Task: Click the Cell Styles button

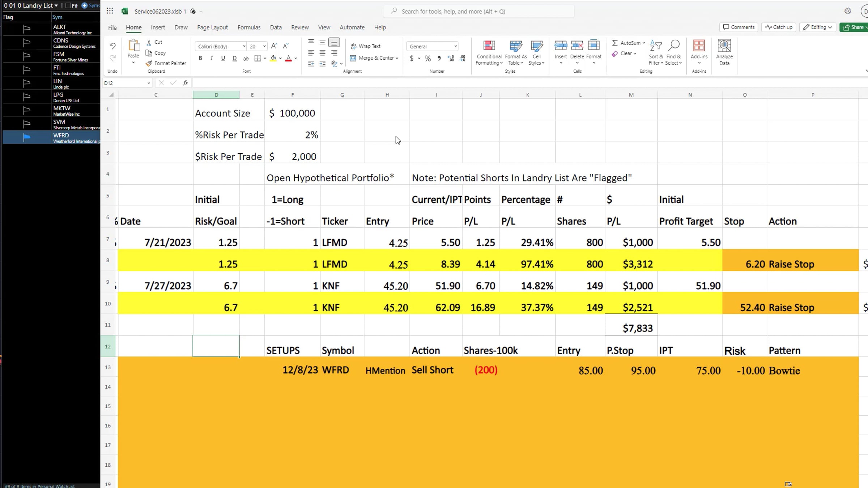Action: 536,52
